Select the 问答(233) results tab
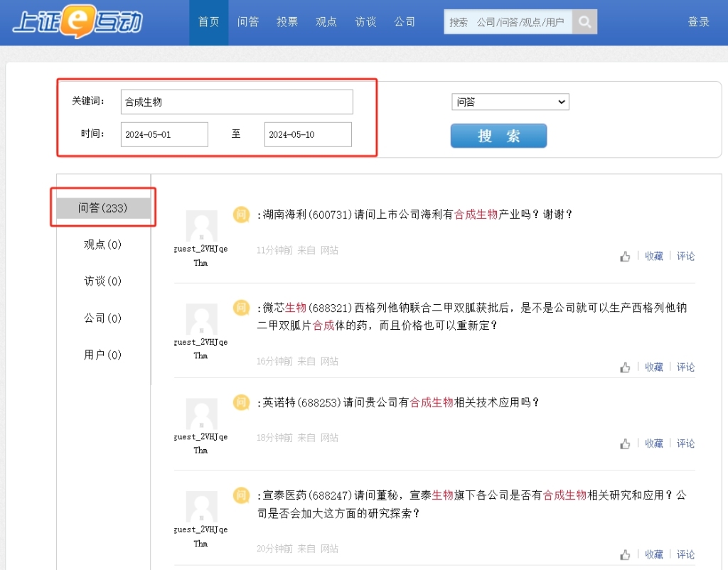 [x=103, y=208]
